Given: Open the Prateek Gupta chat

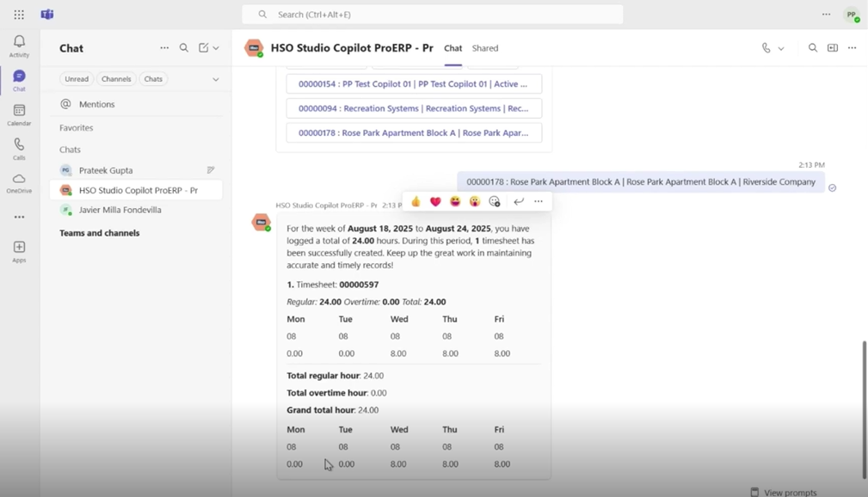Looking at the screenshot, I should click(x=106, y=170).
